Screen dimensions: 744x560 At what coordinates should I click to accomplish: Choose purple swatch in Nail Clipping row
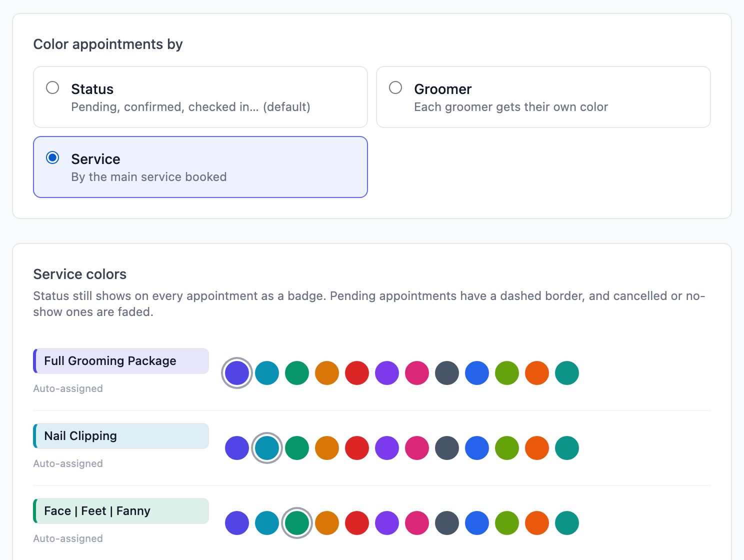pyautogui.click(x=387, y=448)
